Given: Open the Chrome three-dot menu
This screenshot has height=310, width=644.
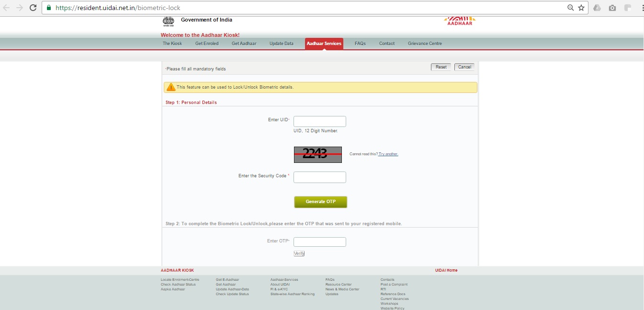Looking at the screenshot, I should tap(642, 8).
